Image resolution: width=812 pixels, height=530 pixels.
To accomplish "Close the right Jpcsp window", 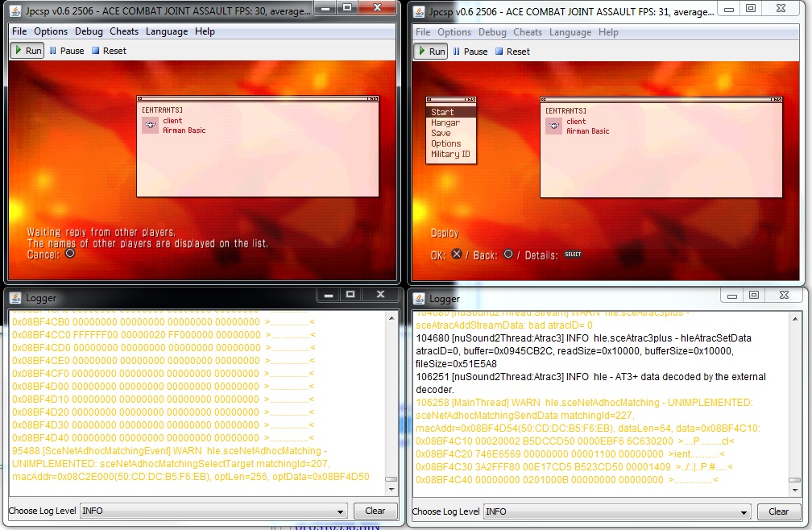I will click(781, 9).
